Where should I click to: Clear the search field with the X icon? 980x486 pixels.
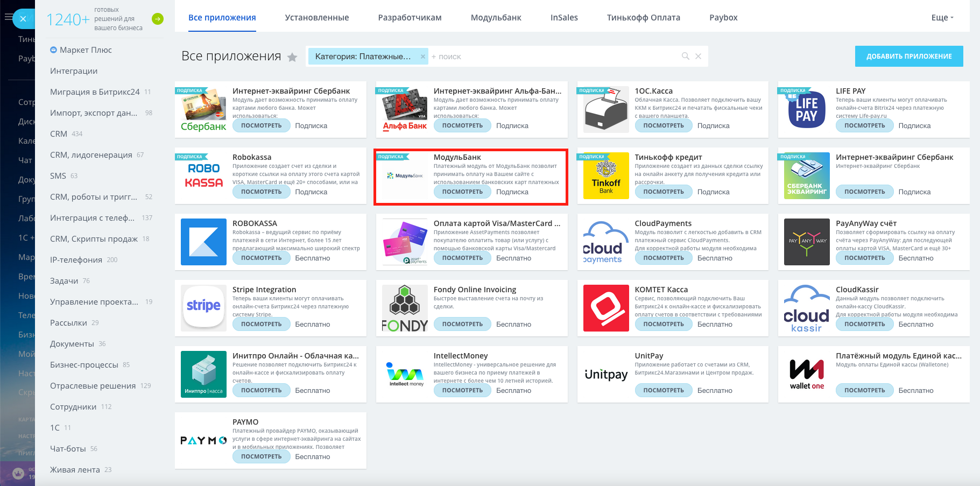coord(698,56)
